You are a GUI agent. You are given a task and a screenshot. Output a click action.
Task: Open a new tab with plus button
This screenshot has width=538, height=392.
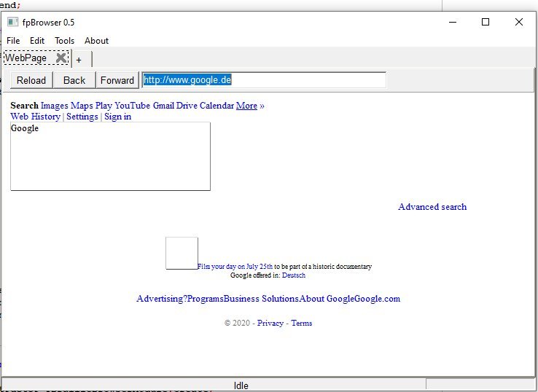79,60
